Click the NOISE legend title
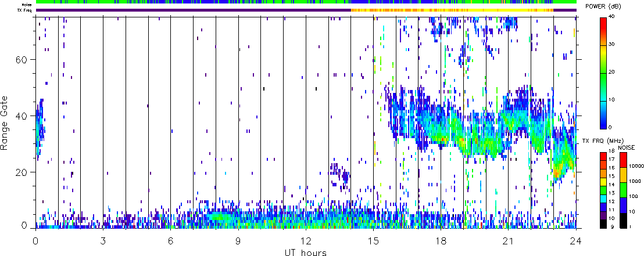This screenshot has height=256, width=644. coord(627,147)
